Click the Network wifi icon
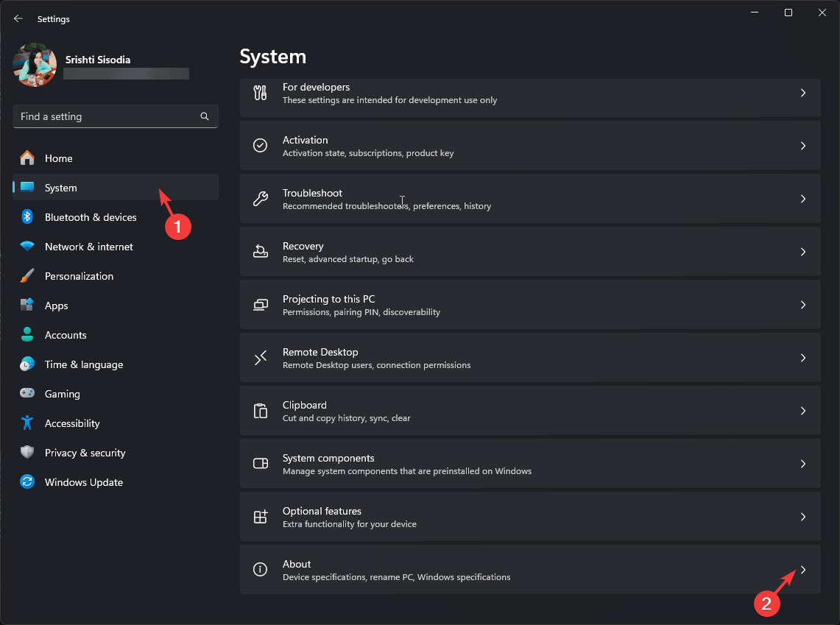This screenshot has height=625, width=840. tap(27, 246)
